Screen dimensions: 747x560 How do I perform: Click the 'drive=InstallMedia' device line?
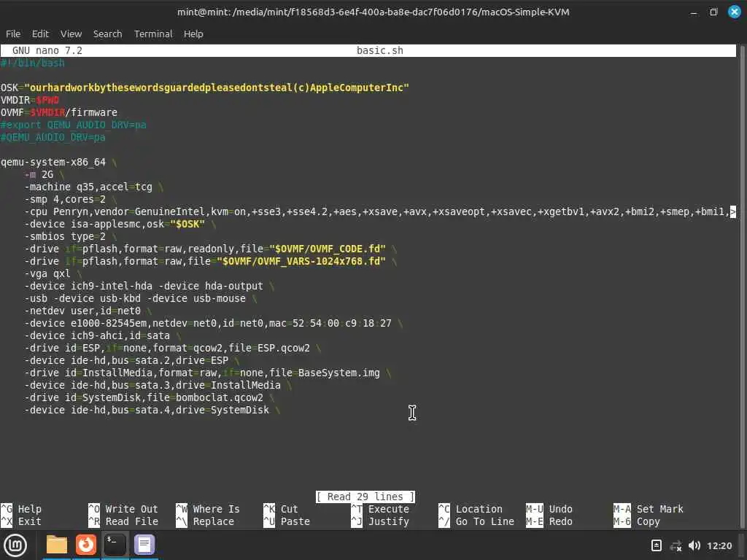[x=158, y=385]
